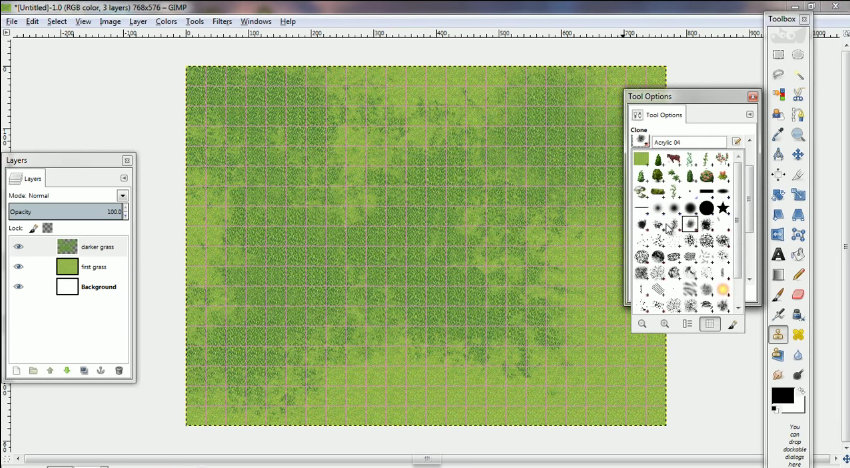Switch brush picker to list view
The width and height of the screenshot is (850, 468).
point(687,324)
